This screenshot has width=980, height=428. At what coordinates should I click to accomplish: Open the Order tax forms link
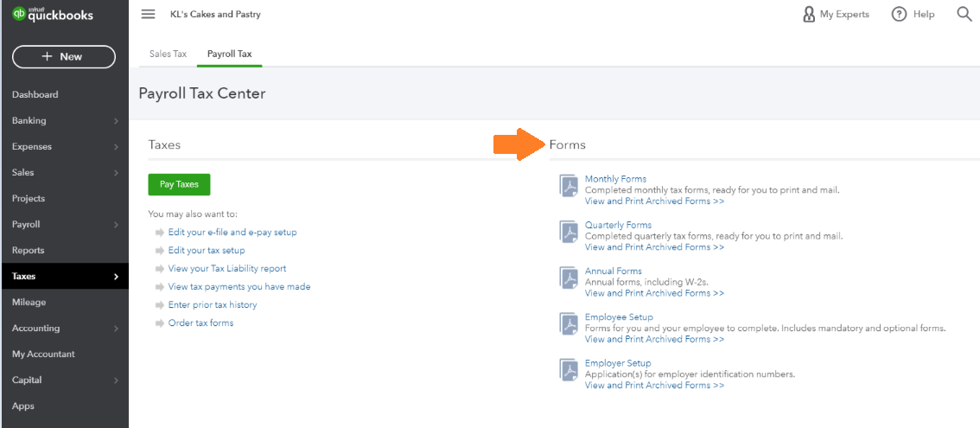pos(200,323)
